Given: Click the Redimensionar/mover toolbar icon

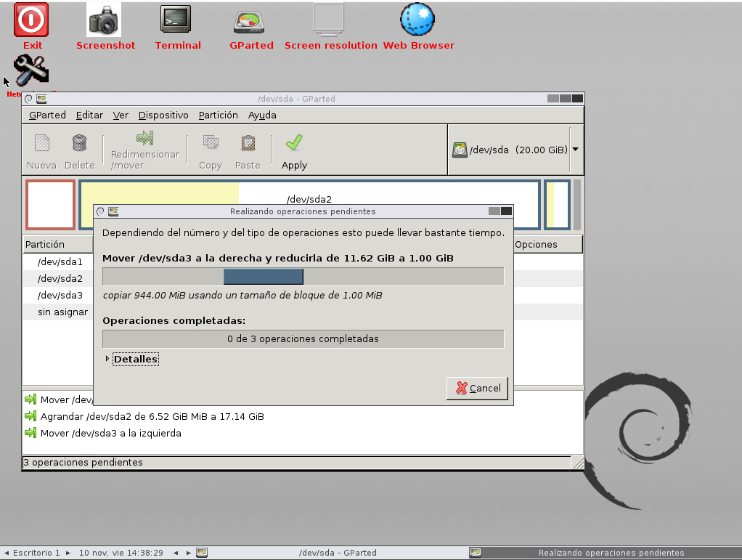Looking at the screenshot, I should click(144, 138).
